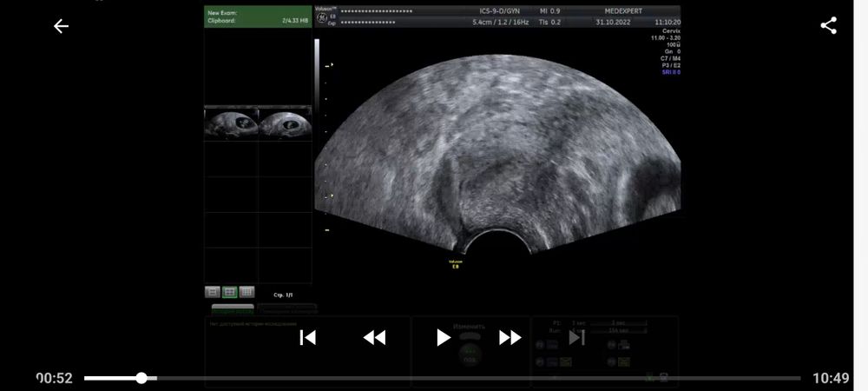The height and width of the screenshot is (391, 868).
Task: Select the first clipboard ultrasound thumbnail
Action: tap(231, 123)
